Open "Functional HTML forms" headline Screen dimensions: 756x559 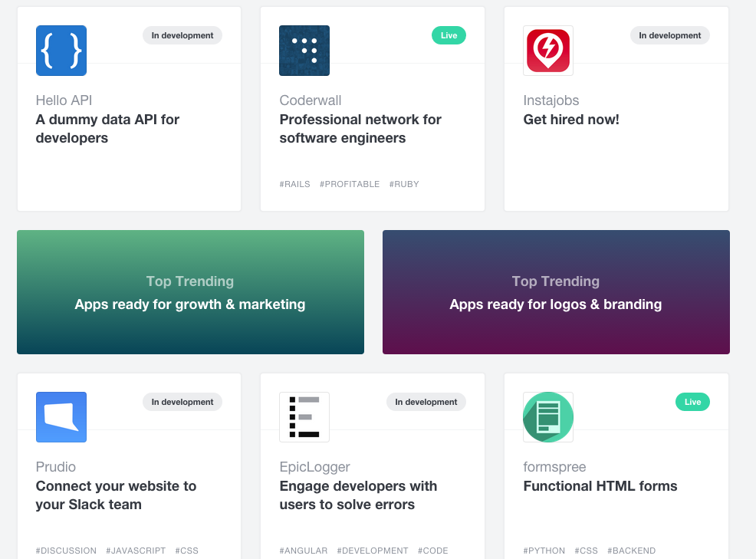600,486
